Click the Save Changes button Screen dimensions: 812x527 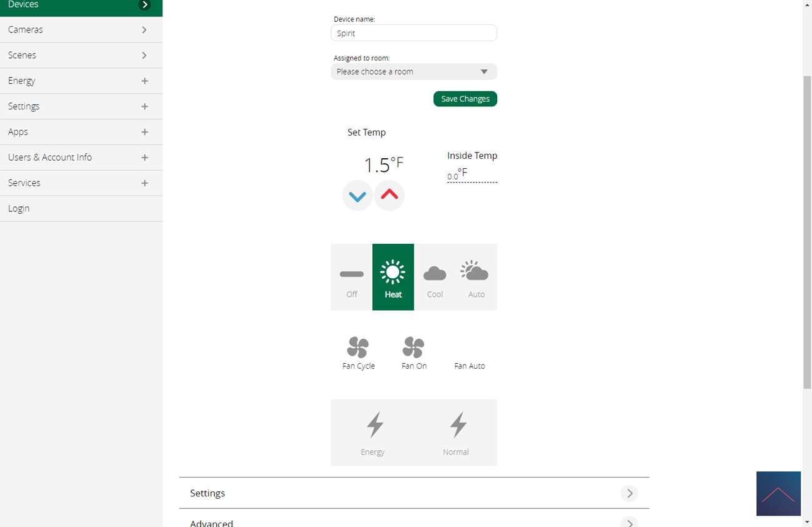(x=465, y=99)
